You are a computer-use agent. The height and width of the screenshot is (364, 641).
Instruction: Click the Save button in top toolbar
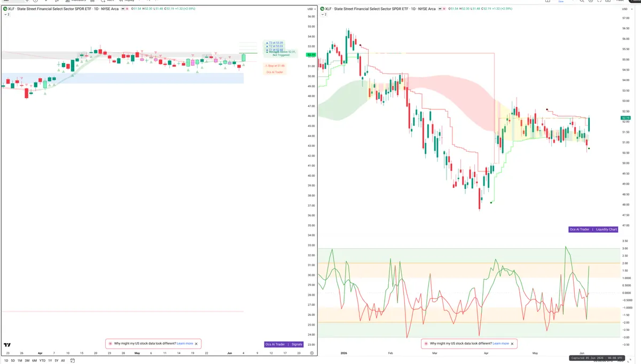561,2
